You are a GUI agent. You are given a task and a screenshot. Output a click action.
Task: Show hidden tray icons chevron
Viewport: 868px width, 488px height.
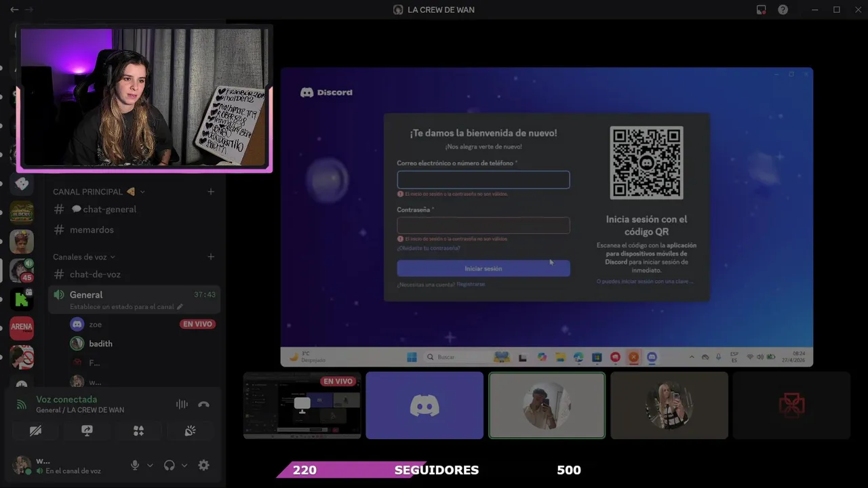(x=692, y=357)
